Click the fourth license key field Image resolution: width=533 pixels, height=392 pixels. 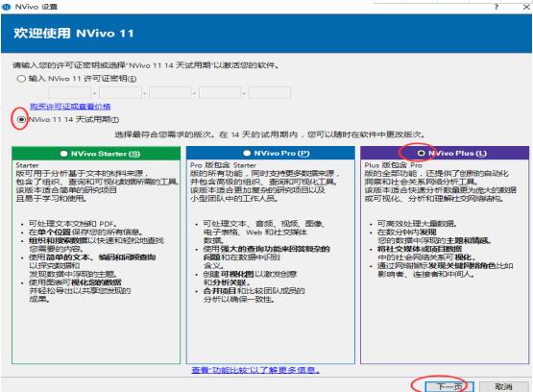[x=220, y=93]
